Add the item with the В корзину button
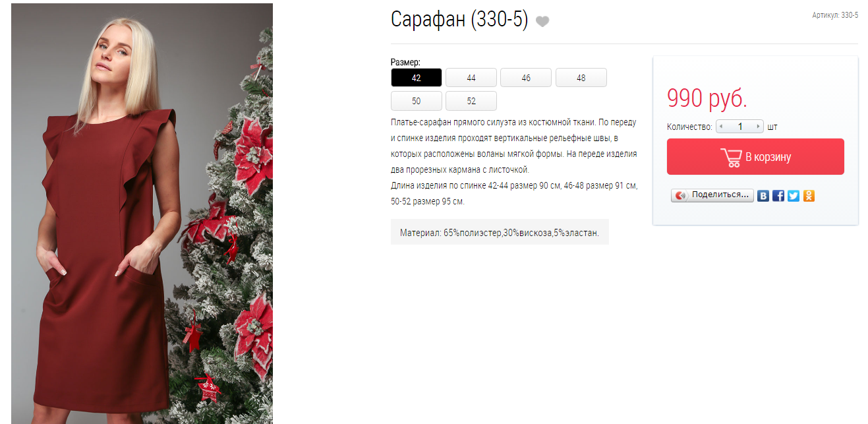868x424 pixels. (755, 157)
